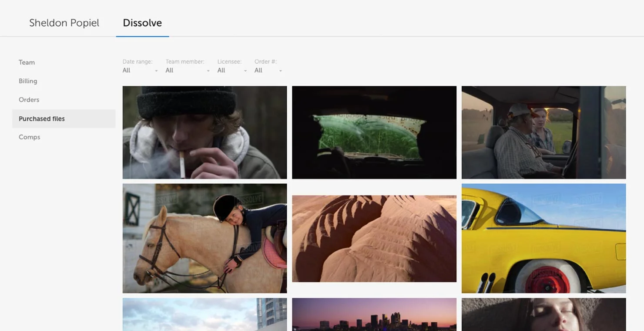Viewport: 644px width, 331px height.
Task: Open the old man driving truck thumbnail
Action: coord(543,132)
